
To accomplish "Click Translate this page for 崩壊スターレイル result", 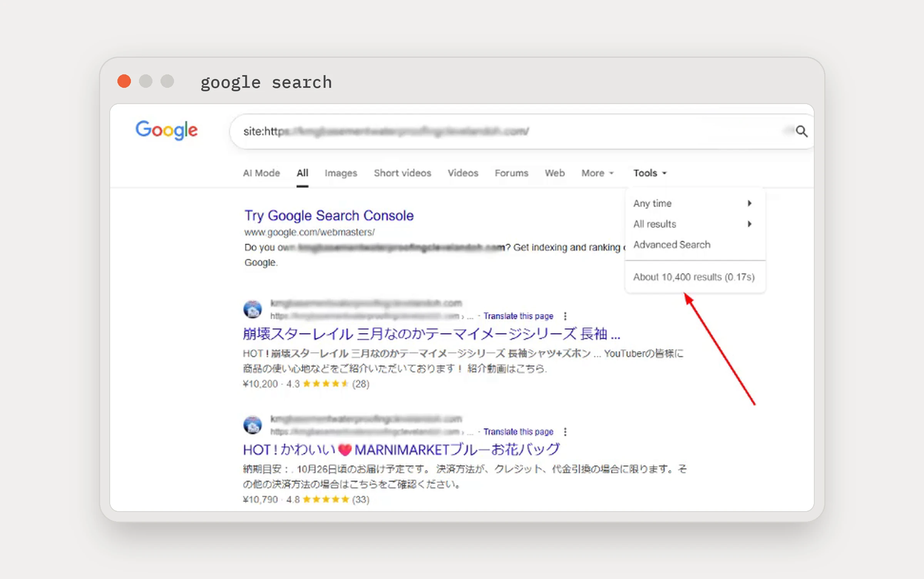I will [x=518, y=316].
